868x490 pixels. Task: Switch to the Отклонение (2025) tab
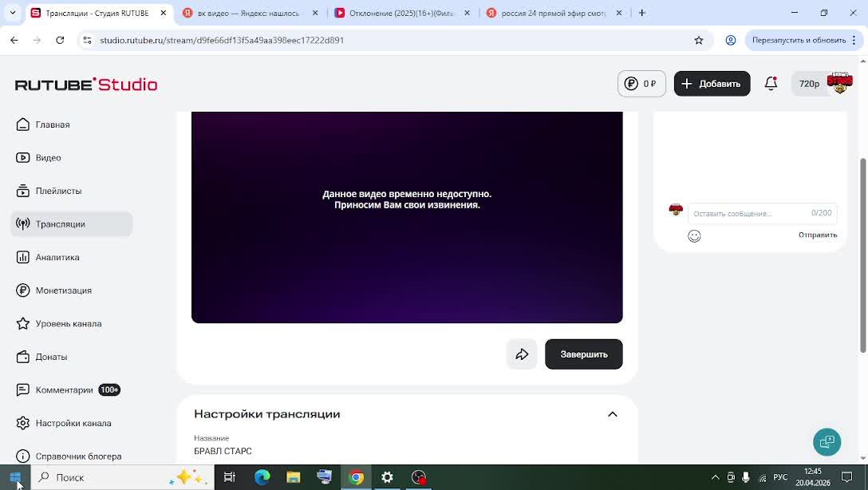point(401,13)
